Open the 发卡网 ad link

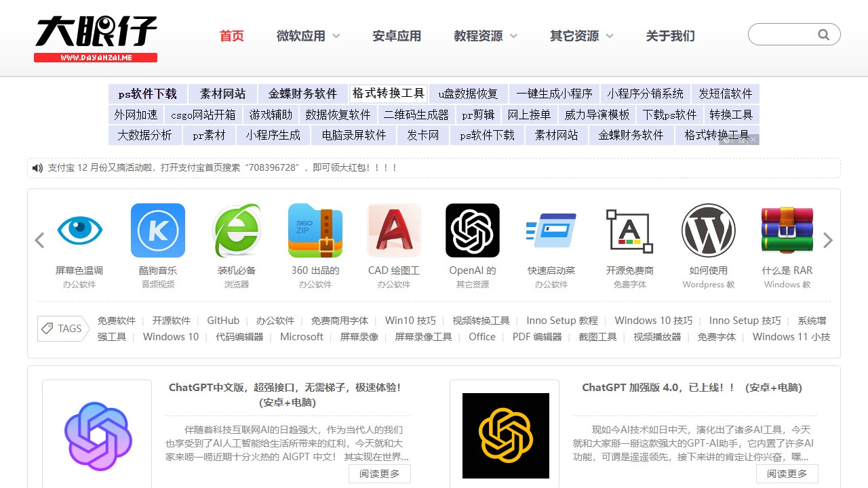[423, 135]
